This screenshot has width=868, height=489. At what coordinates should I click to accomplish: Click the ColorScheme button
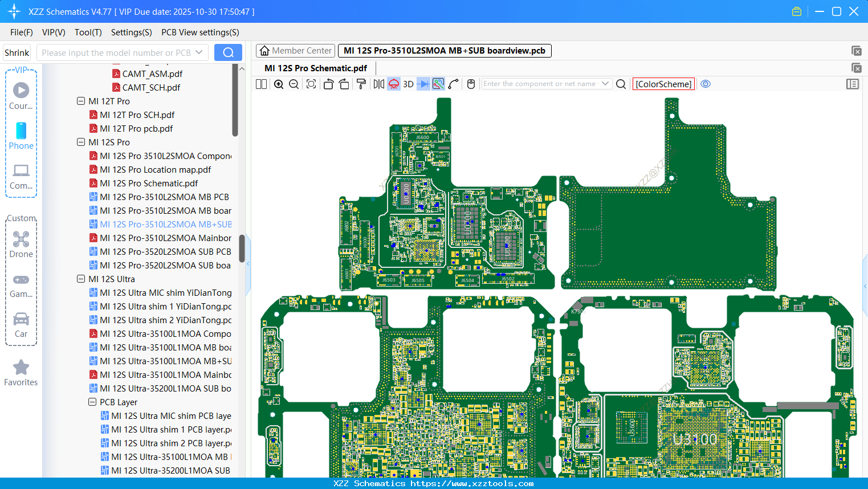tap(663, 84)
